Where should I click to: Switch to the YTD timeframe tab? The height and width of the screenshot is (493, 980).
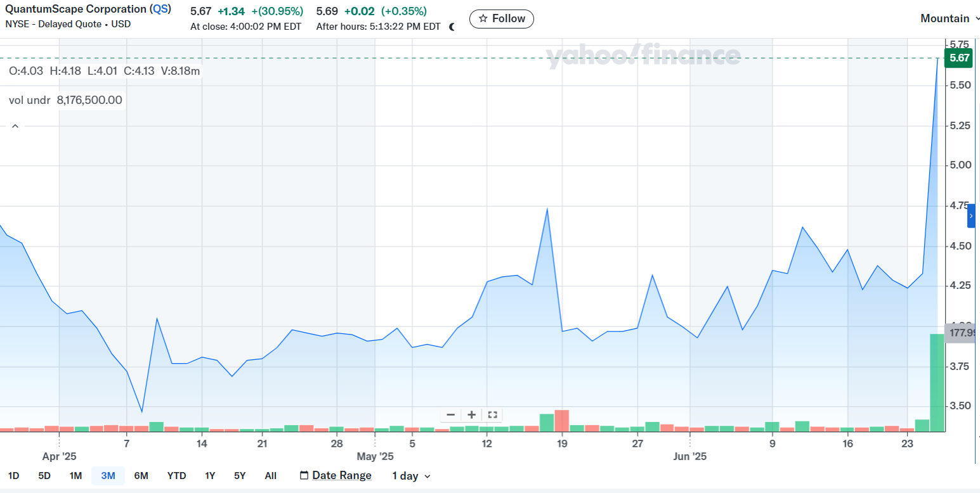[176, 475]
